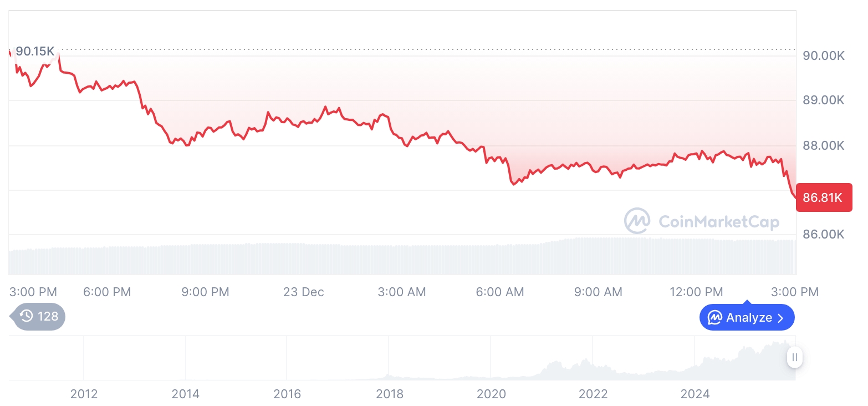The height and width of the screenshot is (406, 868).
Task: Expand the Analyze button chevron arrow
Action: point(781,318)
